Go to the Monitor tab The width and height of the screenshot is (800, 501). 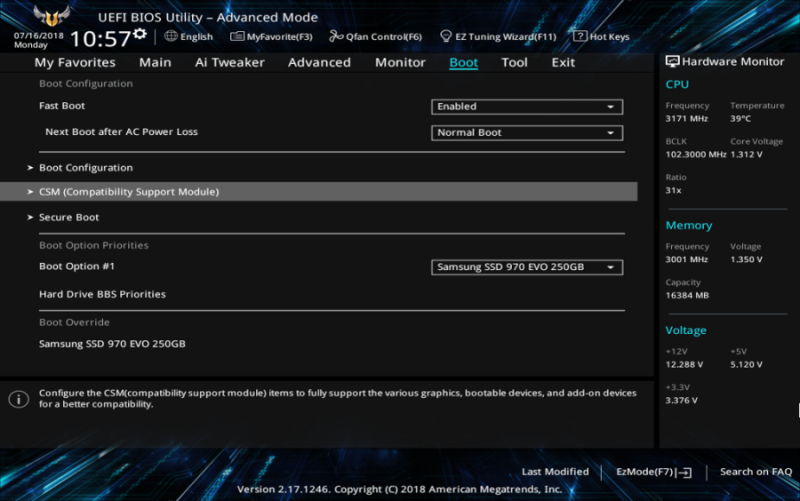tap(400, 62)
